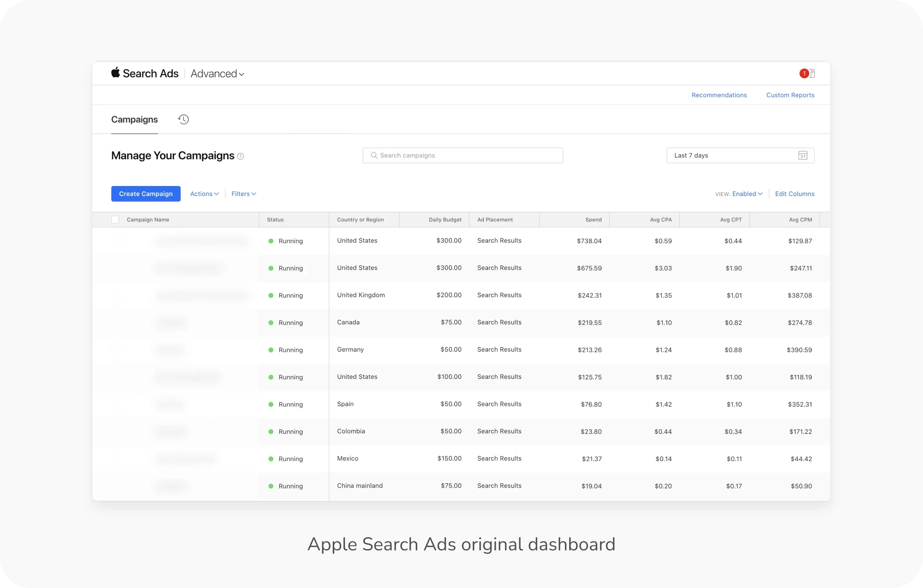Screen dimensions: 923x588
Task: Click the Create Campaign button
Action: click(x=146, y=194)
